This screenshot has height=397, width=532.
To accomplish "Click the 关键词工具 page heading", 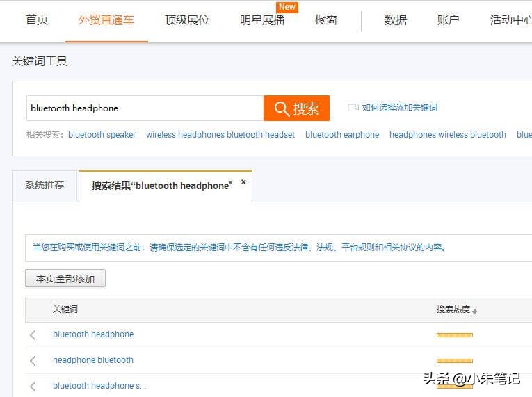I will (40, 61).
